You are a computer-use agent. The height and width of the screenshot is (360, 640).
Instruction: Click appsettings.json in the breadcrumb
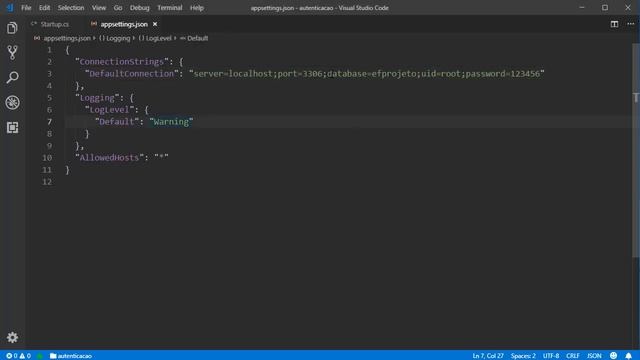point(67,38)
